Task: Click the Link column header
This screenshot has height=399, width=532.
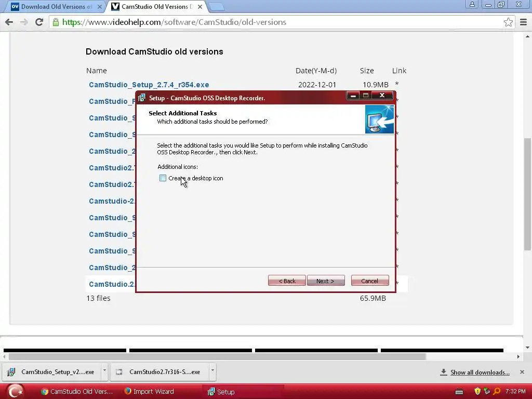Action: coord(399,71)
